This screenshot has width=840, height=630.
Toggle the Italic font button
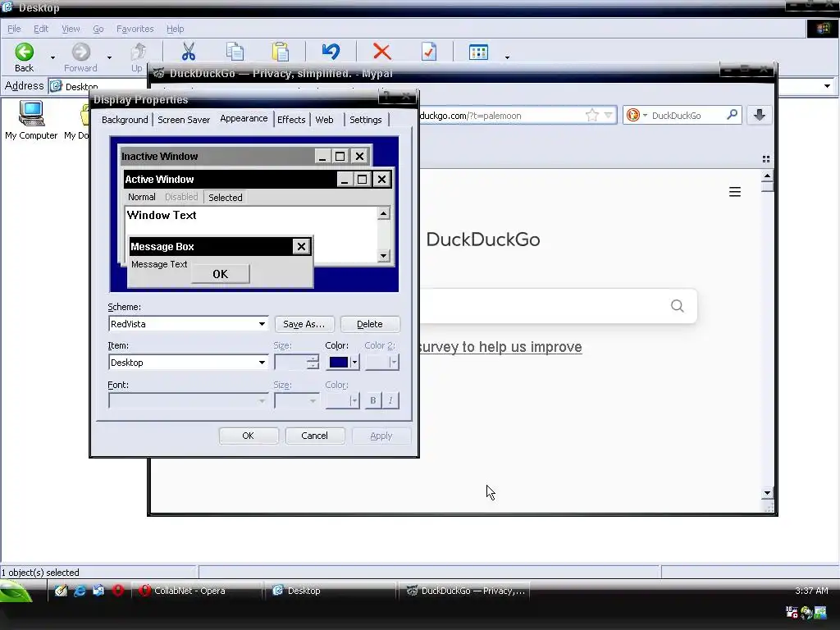pyautogui.click(x=390, y=400)
